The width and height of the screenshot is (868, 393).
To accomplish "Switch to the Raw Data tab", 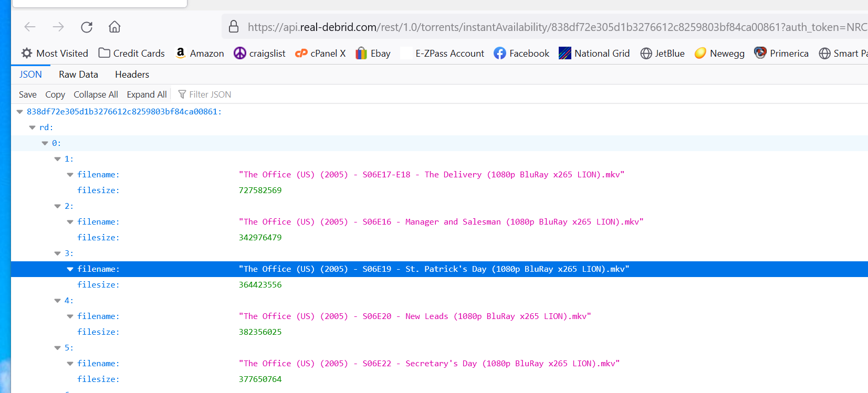I will [78, 74].
